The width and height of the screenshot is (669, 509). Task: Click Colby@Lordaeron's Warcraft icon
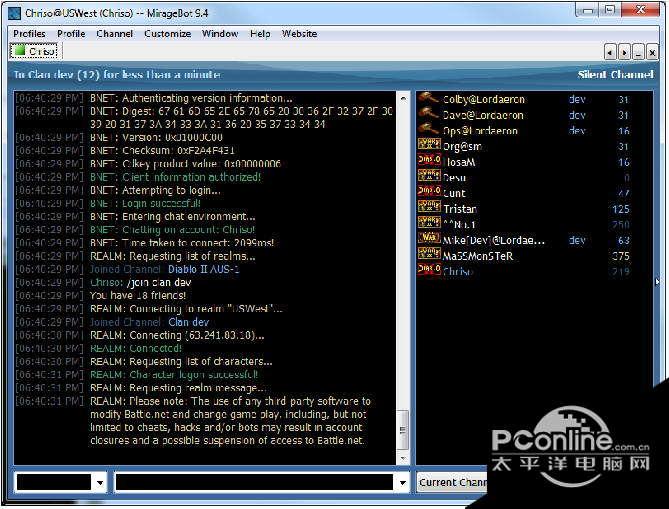(x=429, y=98)
